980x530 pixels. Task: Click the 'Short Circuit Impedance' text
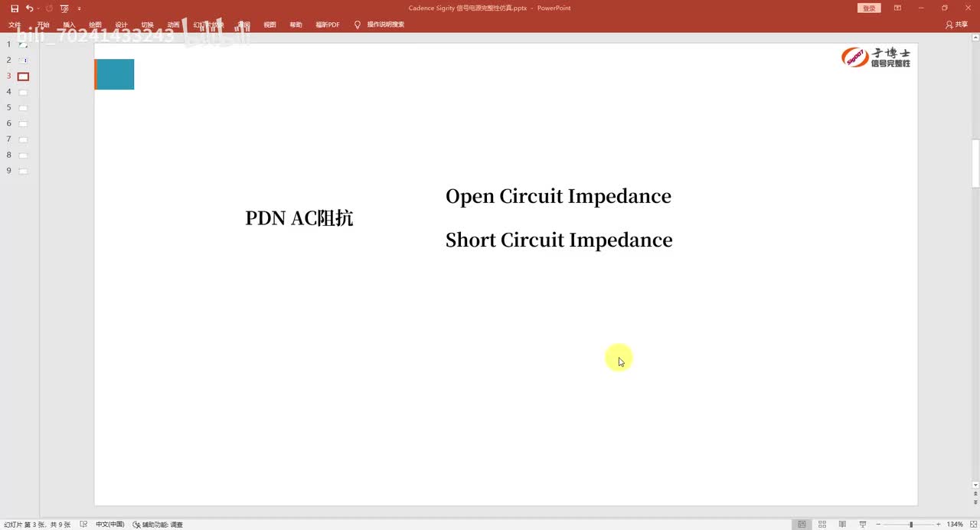(x=559, y=240)
